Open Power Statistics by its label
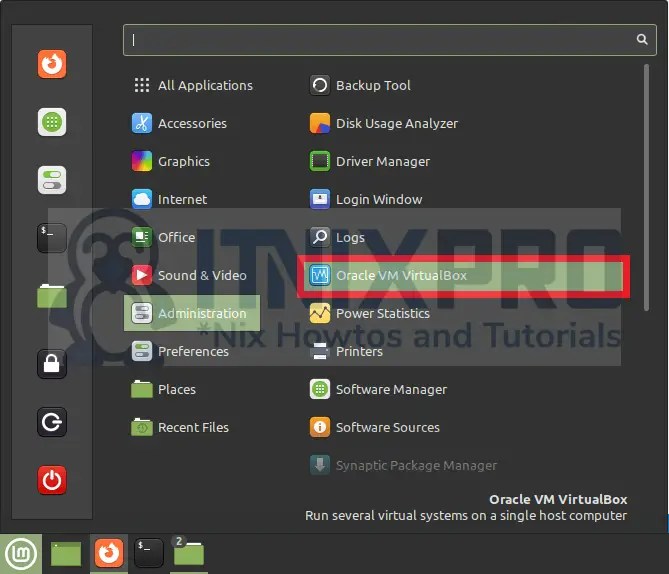Screen dimensions: 669x574 [x=383, y=313]
